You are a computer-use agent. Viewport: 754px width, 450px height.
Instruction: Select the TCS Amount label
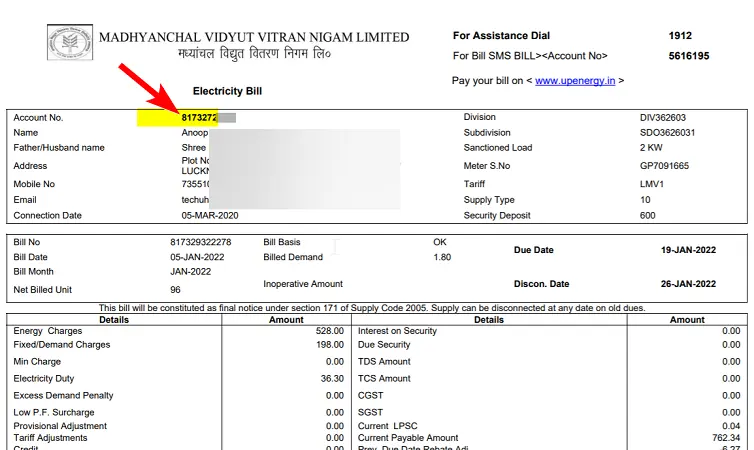pyautogui.click(x=384, y=379)
